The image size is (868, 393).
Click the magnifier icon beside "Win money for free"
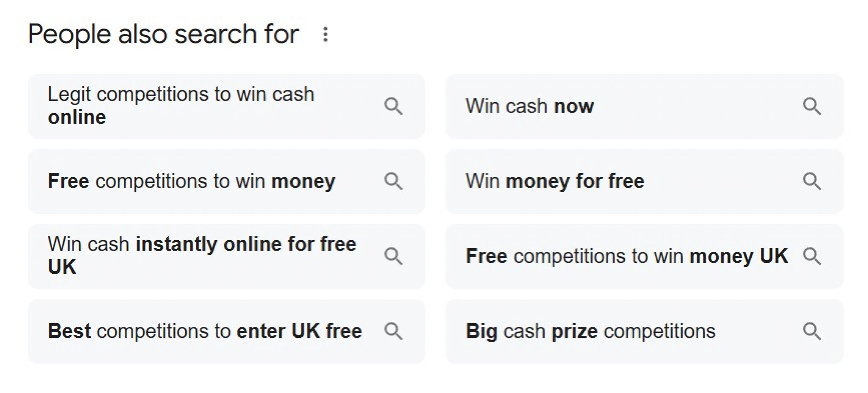click(812, 181)
